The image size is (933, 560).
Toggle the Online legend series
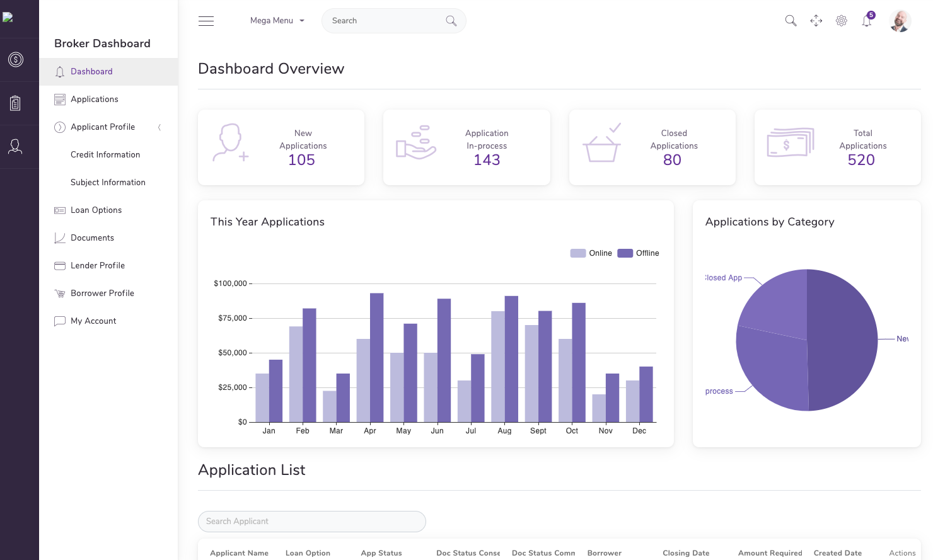click(591, 253)
